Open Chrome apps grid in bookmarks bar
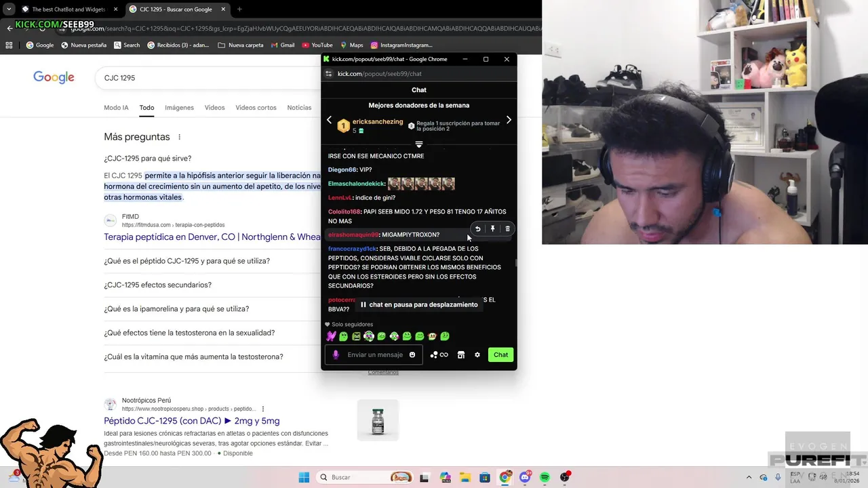This screenshot has width=868, height=488. (9, 45)
